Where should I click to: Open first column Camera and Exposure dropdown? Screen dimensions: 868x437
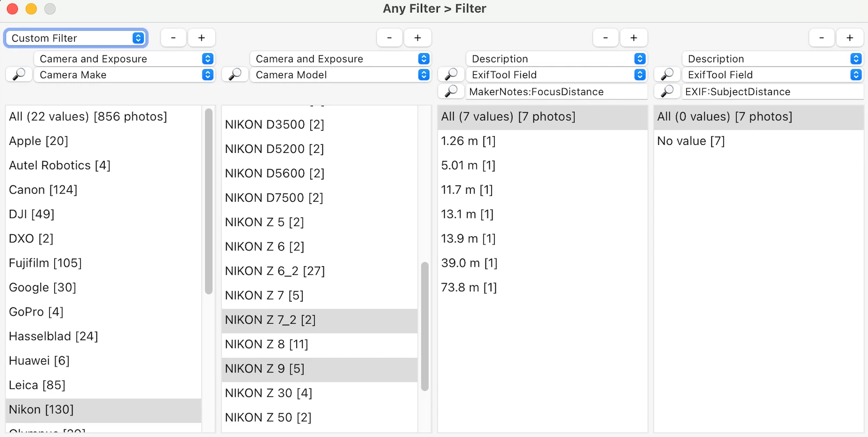(124, 59)
